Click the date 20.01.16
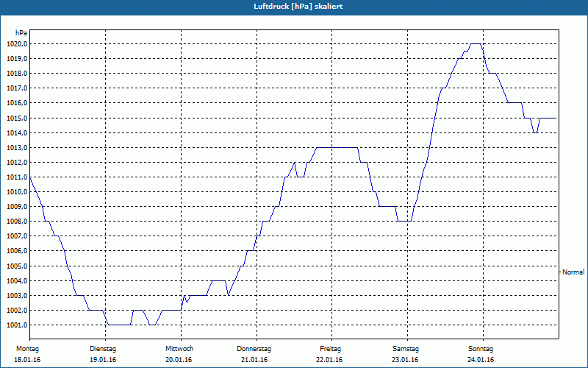The width and height of the screenshot is (588, 368). (179, 360)
